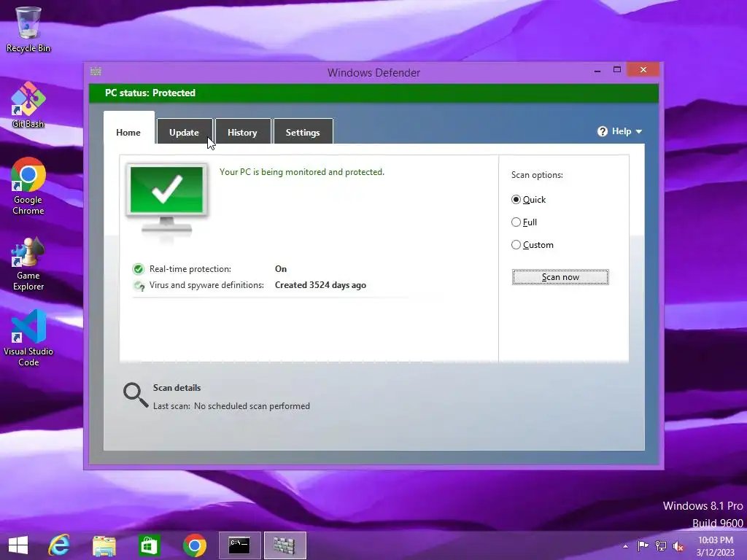Select the Visual Studio Code desktop shortcut
Screen dimensions: 747x560
[28, 338]
